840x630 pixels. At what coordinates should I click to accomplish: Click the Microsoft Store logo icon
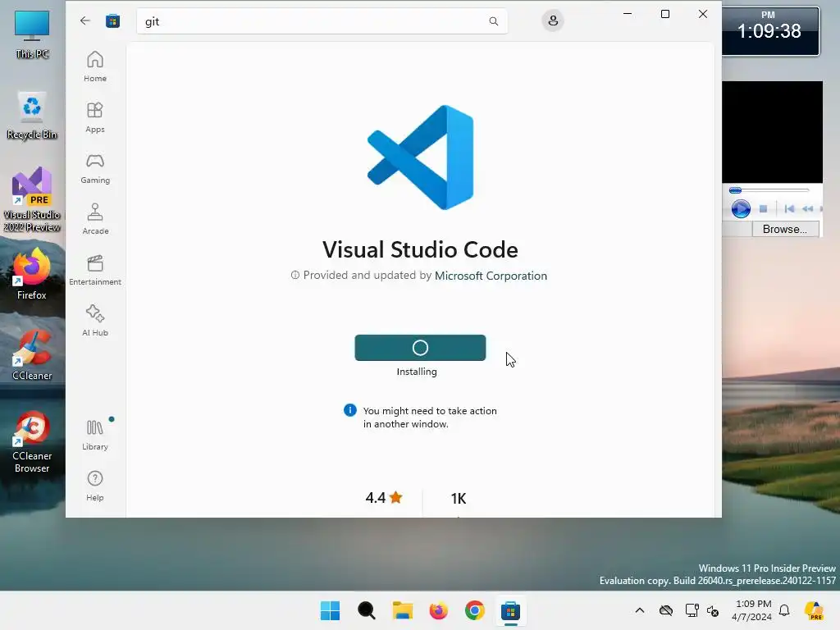pos(112,21)
